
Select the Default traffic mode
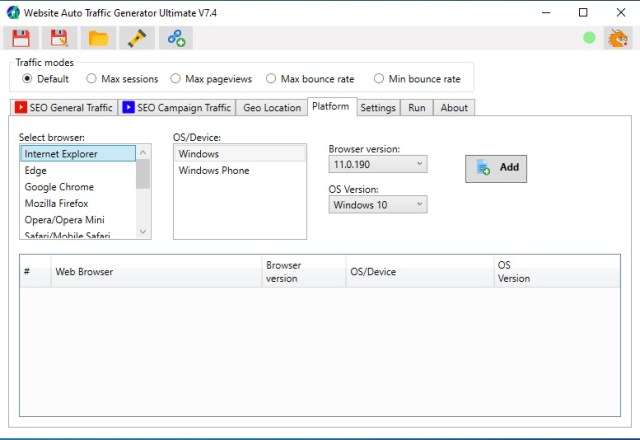click(45, 79)
